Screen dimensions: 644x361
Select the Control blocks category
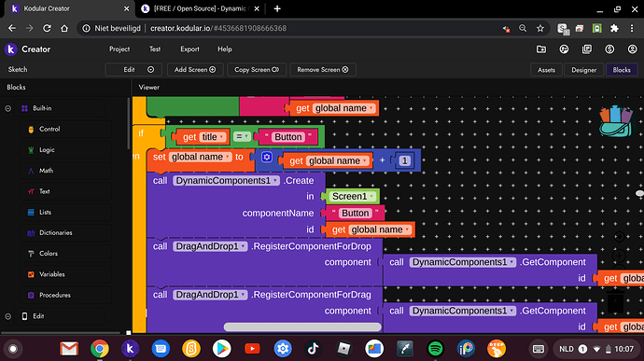65,129
